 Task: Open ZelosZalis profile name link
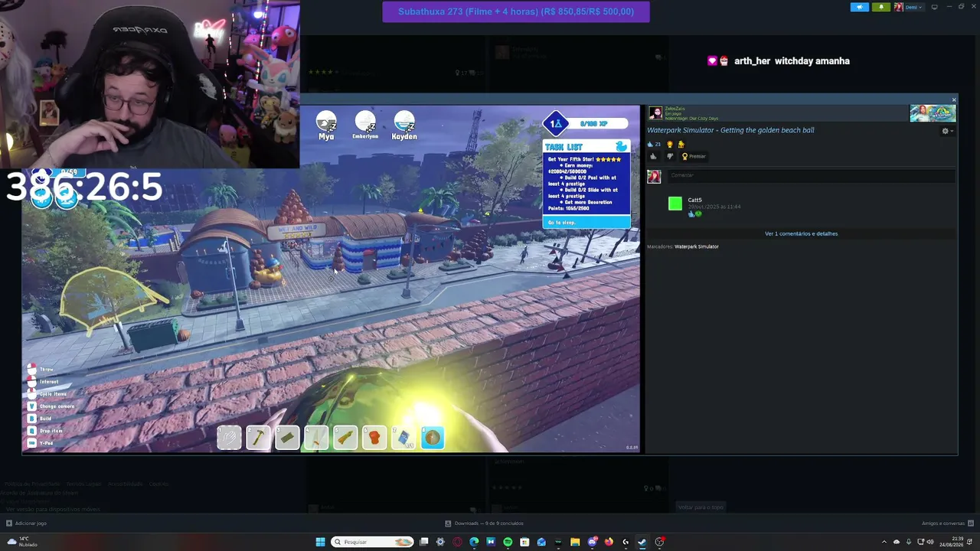pyautogui.click(x=675, y=109)
